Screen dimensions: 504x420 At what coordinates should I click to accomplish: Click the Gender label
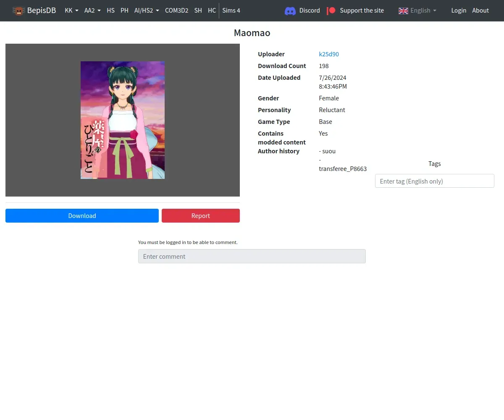(x=268, y=98)
